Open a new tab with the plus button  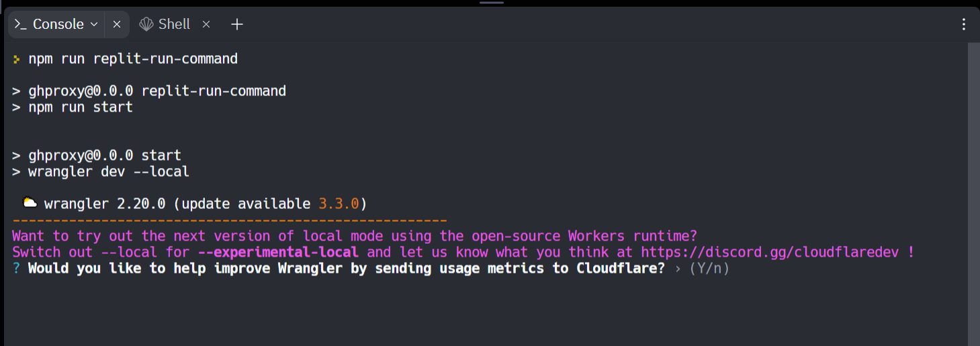(x=236, y=24)
